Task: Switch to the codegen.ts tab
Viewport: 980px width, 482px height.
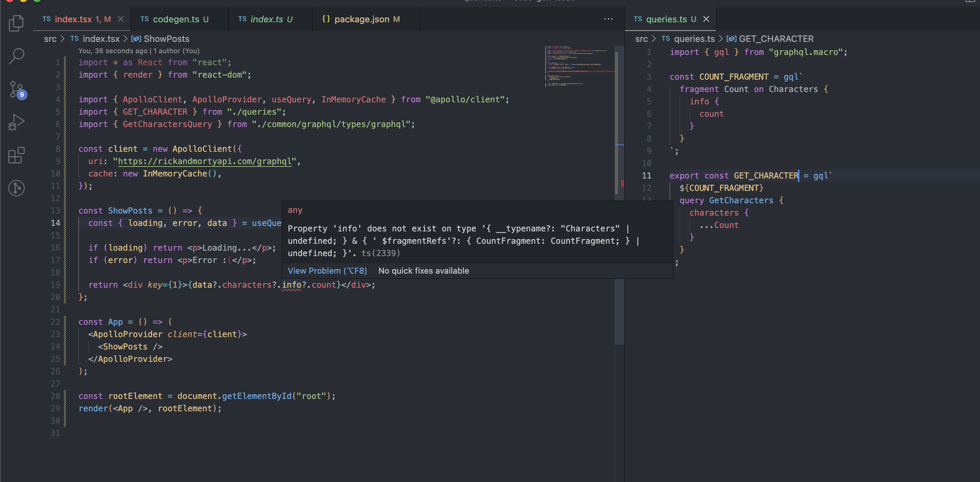Action: [x=175, y=19]
